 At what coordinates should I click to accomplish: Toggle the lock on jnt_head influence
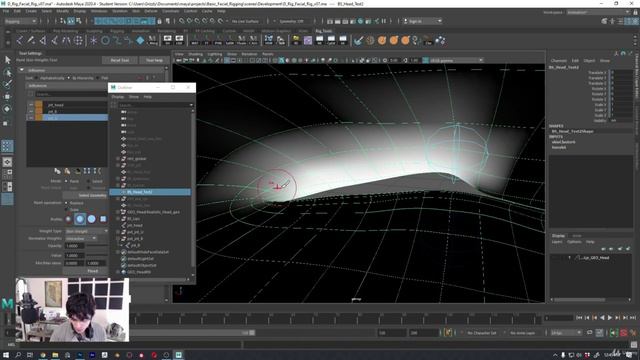31,105
